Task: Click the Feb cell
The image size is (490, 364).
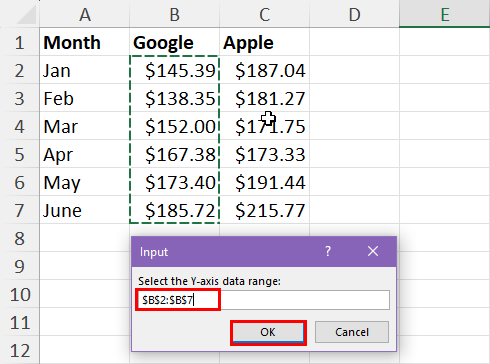Action: pyautogui.click(x=85, y=98)
